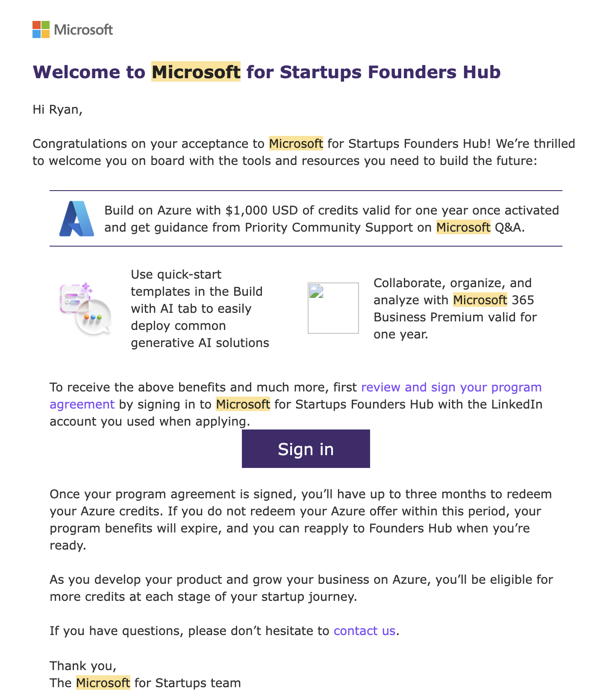600x700 pixels.
Task: Click highlighted Microsoft before 365
Action: [x=480, y=300]
